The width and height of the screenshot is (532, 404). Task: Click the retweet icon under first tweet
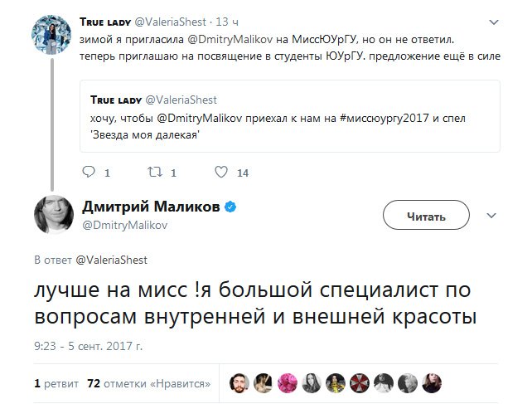[x=154, y=173]
